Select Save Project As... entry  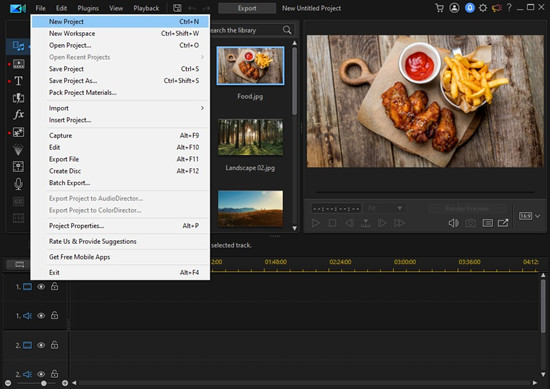121,81
